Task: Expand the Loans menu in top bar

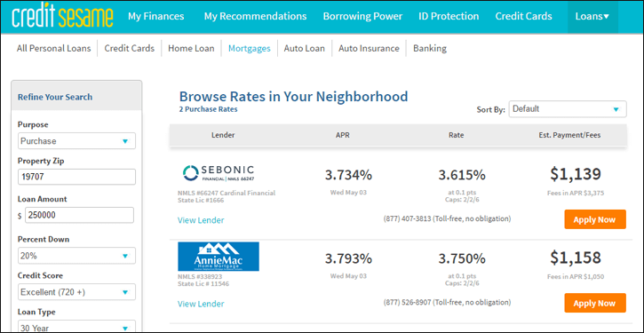Action: [x=592, y=17]
